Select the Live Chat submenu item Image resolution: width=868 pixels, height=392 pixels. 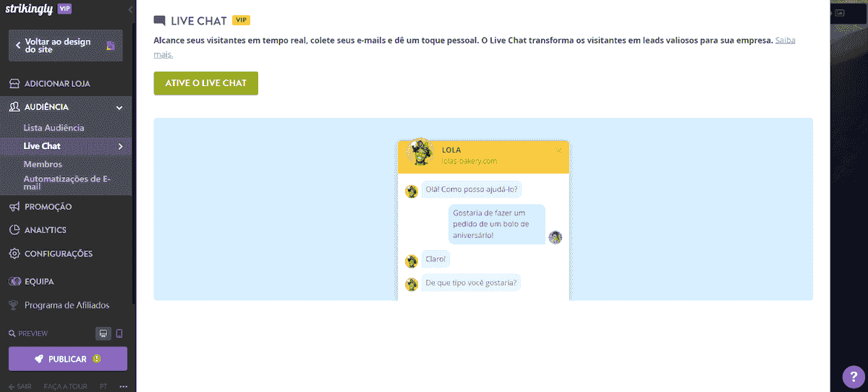click(42, 146)
